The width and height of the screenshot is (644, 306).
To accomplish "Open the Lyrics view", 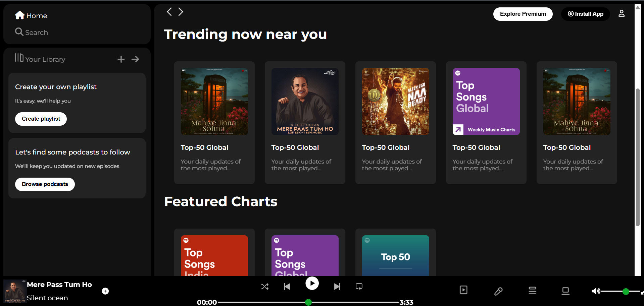I will coord(498,291).
